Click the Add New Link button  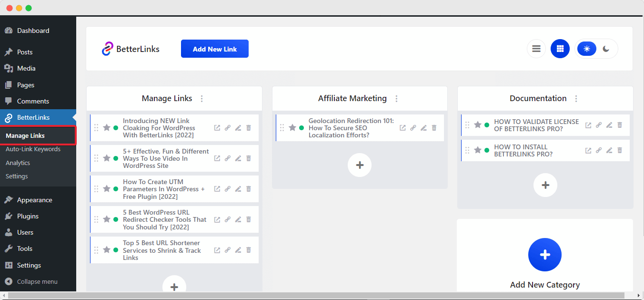click(215, 49)
